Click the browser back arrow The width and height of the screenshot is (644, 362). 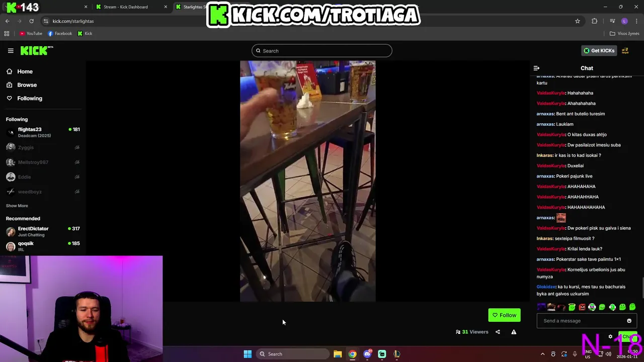[x=7, y=21]
